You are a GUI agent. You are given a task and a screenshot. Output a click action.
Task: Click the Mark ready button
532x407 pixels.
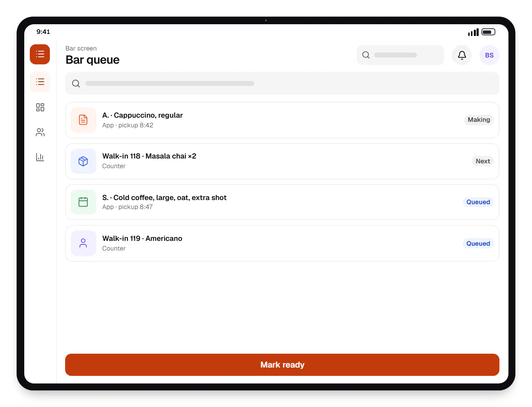click(x=282, y=365)
